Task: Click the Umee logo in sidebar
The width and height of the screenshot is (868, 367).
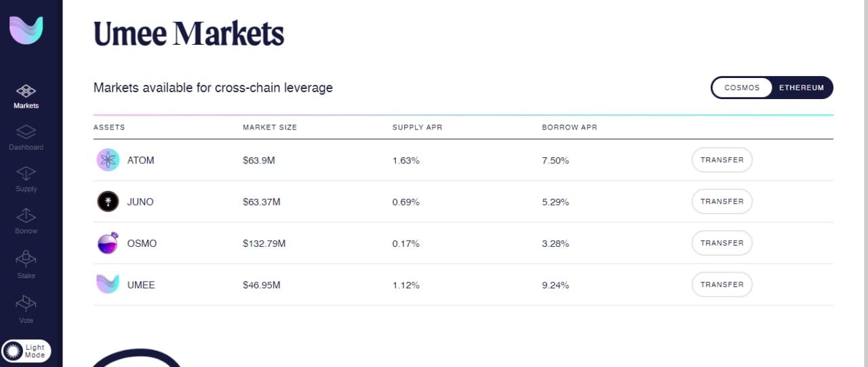Action: click(x=26, y=31)
